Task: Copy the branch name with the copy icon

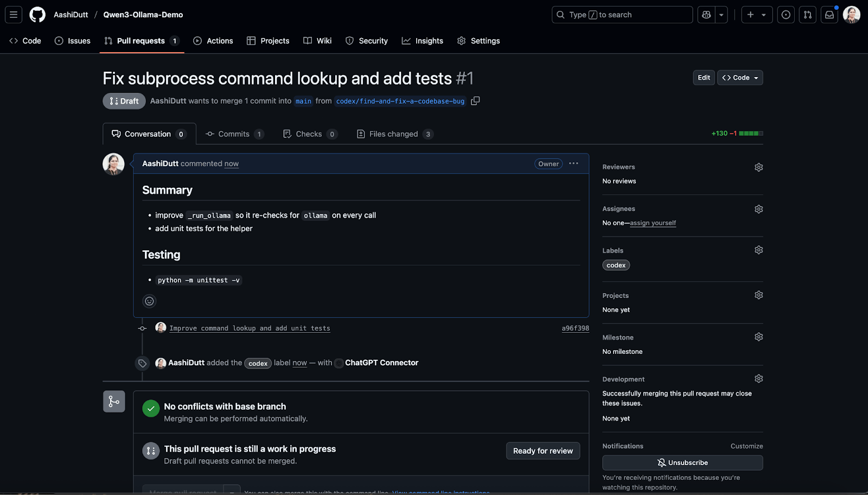Action: point(475,101)
